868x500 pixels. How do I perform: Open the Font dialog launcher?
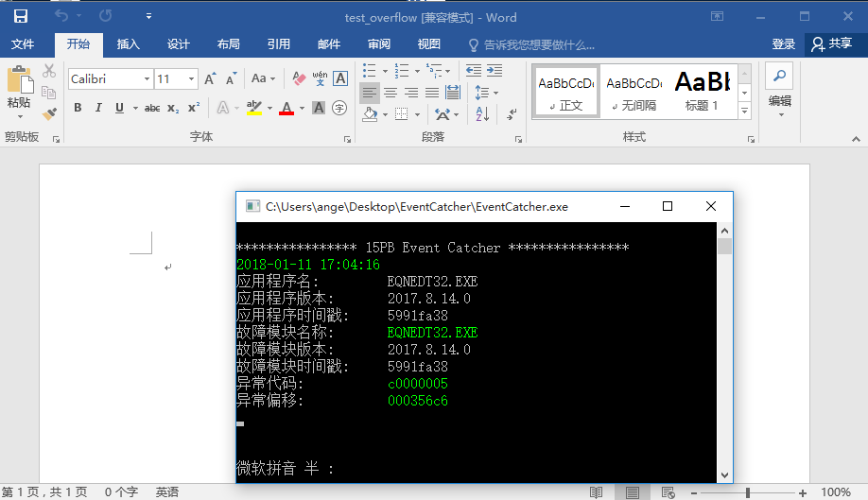(347, 139)
